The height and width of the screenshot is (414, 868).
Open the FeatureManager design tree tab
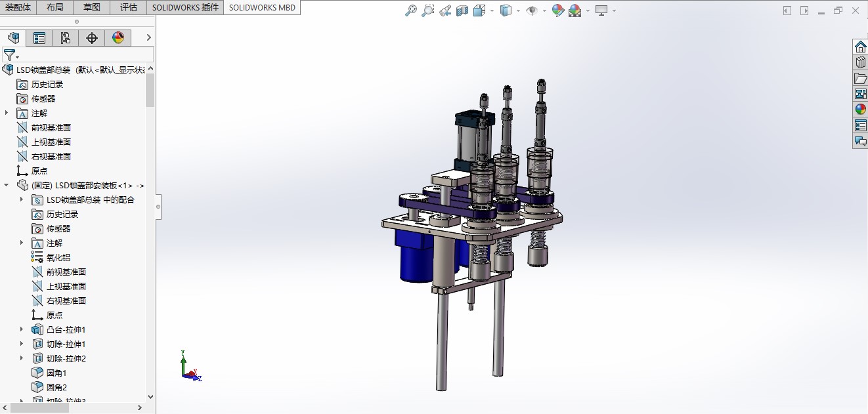pos(13,38)
